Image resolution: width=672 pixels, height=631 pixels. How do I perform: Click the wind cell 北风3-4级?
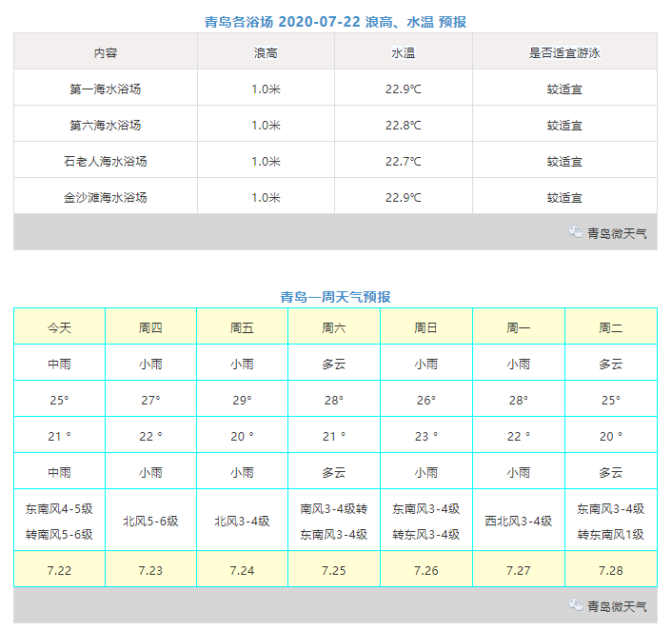(x=242, y=521)
